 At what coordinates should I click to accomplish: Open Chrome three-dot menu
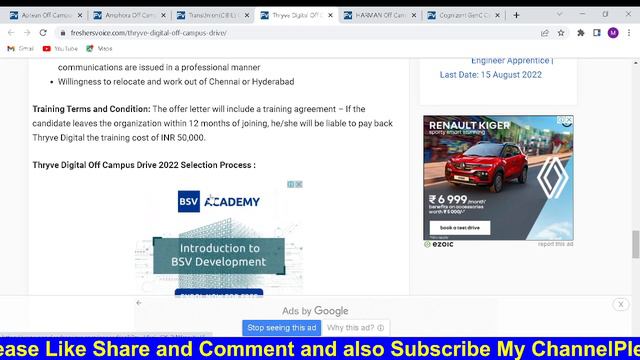(x=629, y=33)
